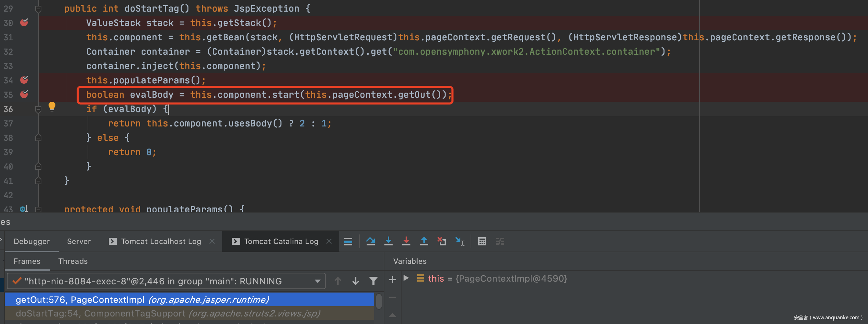The height and width of the screenshot is (324, 868).
Task: Select the doStartTag:54 stack frame
Action: [168, 313]
